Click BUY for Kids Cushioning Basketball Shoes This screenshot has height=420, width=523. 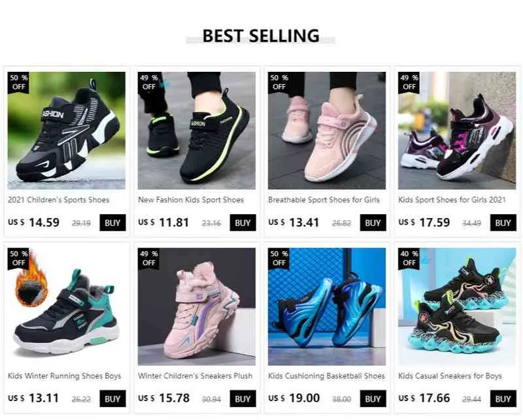pyautogui.click(x=373, y=398)
